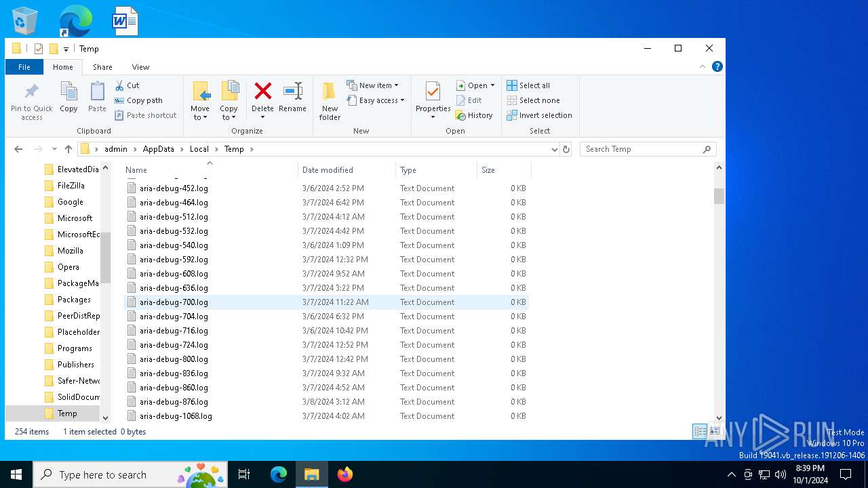
Task: Open the Easy access dropdown
Action: click(375, 100)
